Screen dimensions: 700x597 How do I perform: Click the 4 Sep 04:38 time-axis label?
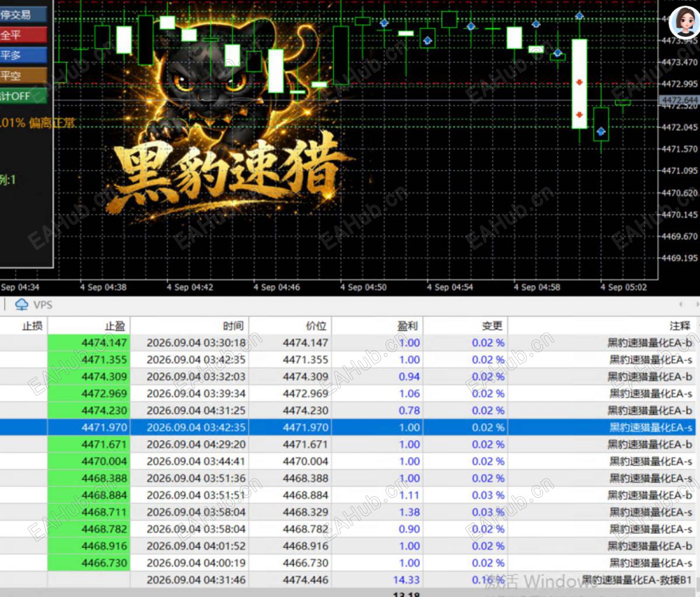point(103,287)
